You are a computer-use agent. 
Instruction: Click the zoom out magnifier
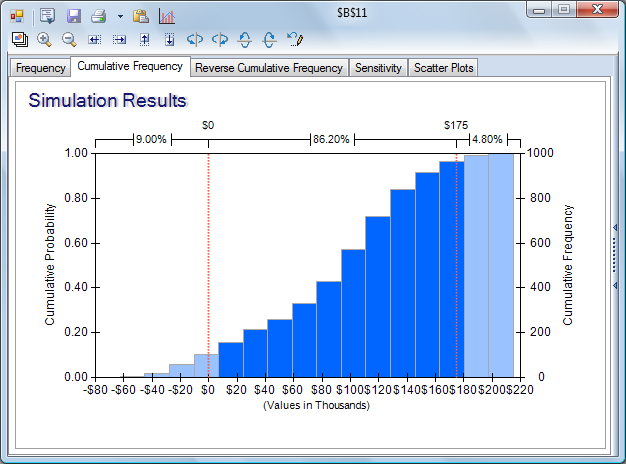(69, 39)
